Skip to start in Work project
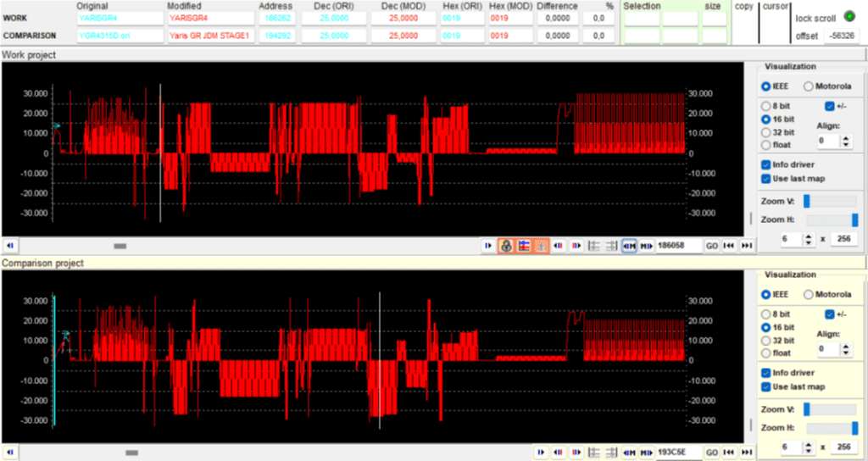 coord(729,246)
